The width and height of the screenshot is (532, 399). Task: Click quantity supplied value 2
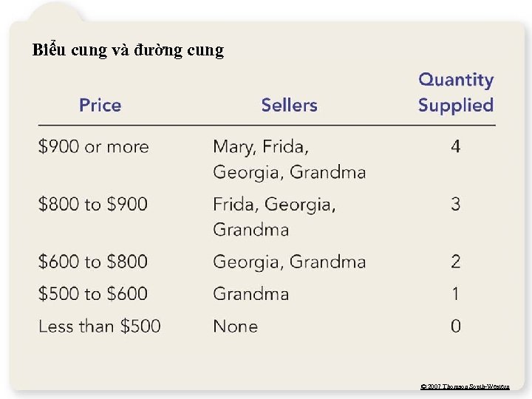(x=455, y=262)
